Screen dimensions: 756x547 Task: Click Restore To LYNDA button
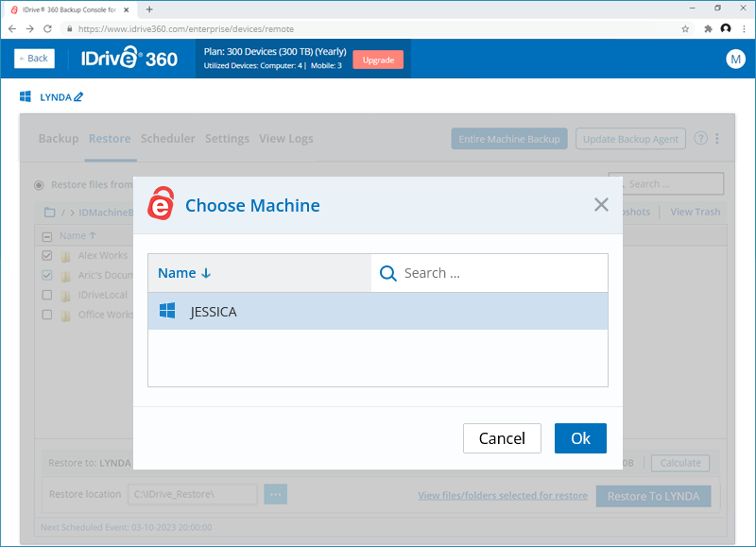pos(653,496)
